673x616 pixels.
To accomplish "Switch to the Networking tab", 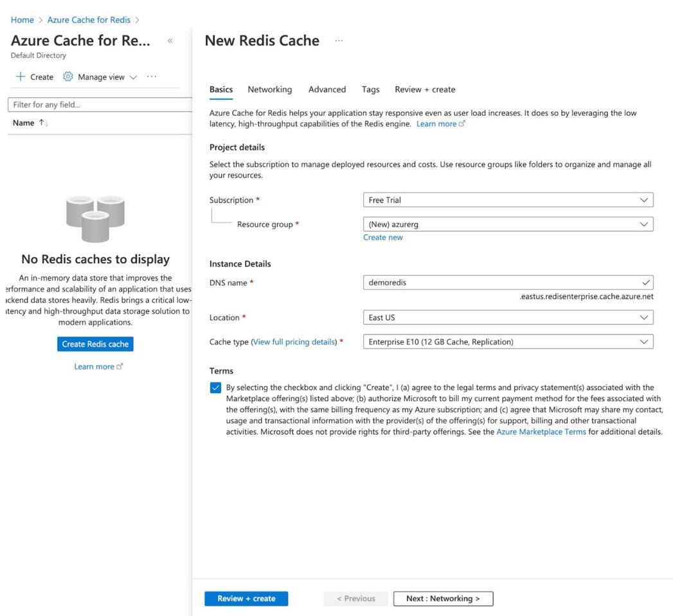I will [x=269, y=89].
